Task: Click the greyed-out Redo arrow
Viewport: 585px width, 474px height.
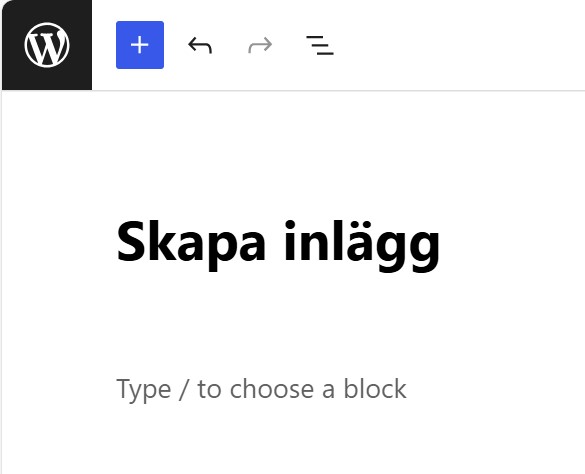Action: coord(260,45)
